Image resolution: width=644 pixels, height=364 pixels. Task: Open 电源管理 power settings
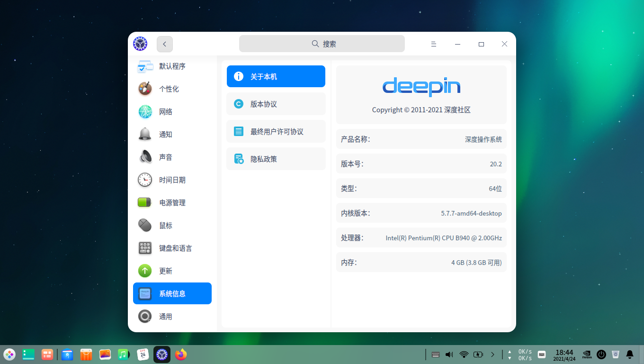tap(172, 203)
